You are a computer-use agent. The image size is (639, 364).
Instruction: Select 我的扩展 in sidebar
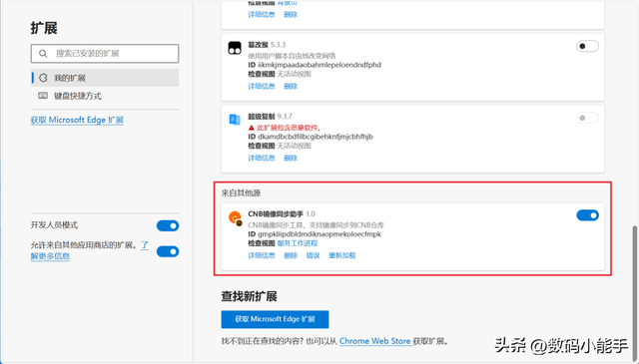[x=105, y=78]
